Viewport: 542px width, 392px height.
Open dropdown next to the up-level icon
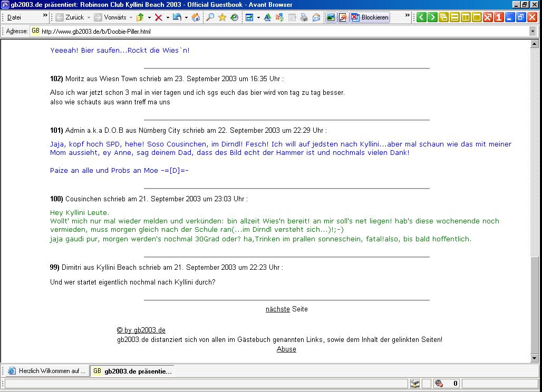pyautogui.click(x=149, y=17)
